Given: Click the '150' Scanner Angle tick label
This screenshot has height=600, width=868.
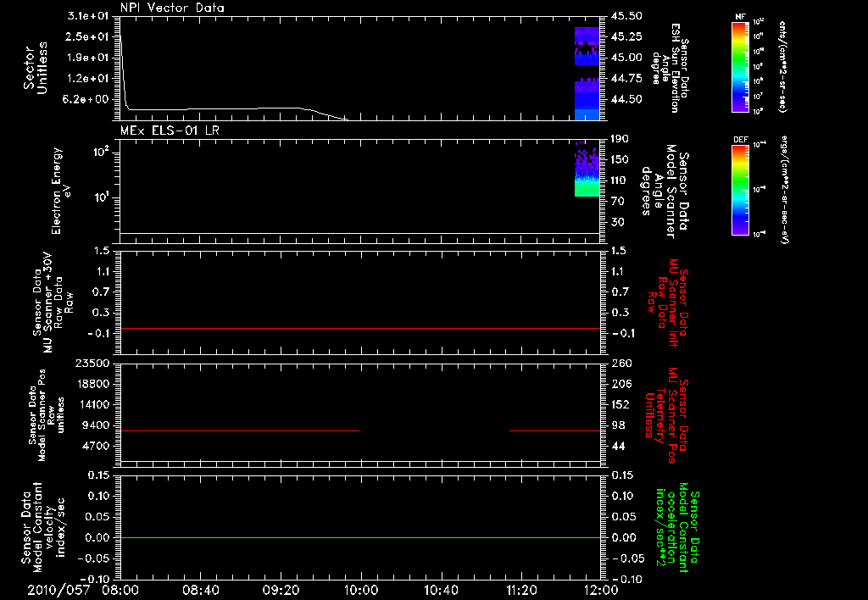Looking at the screenshot, I should tap(620, 159).
